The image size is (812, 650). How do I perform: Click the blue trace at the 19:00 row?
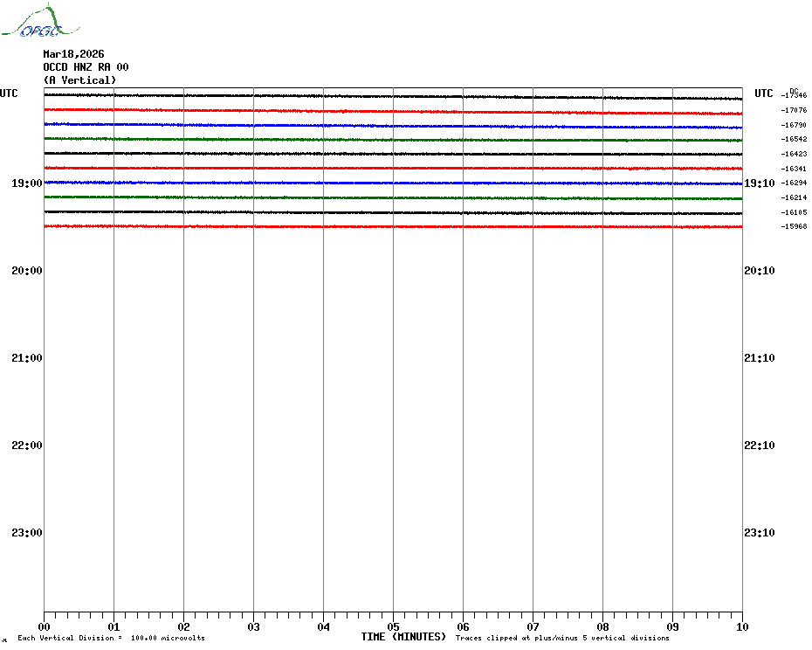[393, 183]
